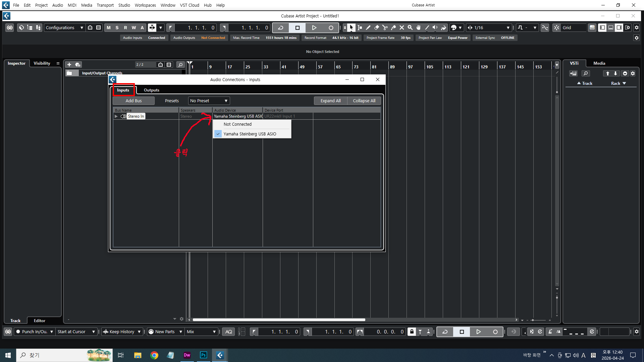Viewport: 644px width, 362px height.
Task: Show or hide the left zone
Action: (x=602, y=27)
